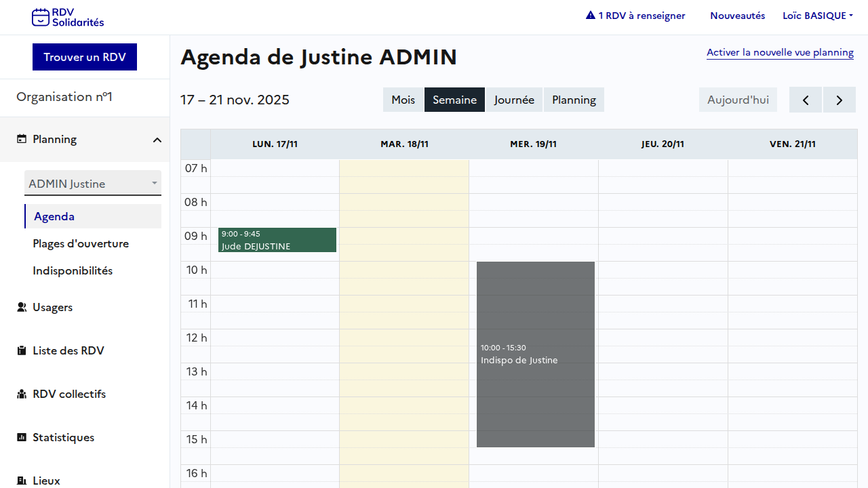Click the RDV Solidarités logo icon
This screenshot has height=488, width=868.
coord(41,17)
